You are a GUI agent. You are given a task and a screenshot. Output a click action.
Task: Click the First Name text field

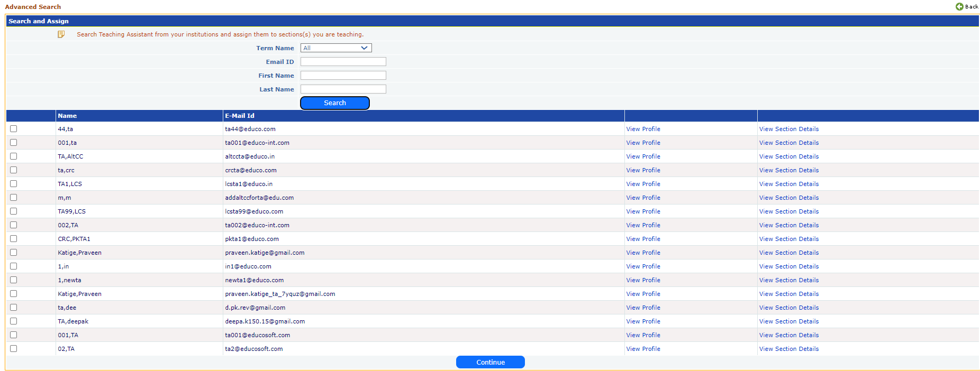click(343, 76)
